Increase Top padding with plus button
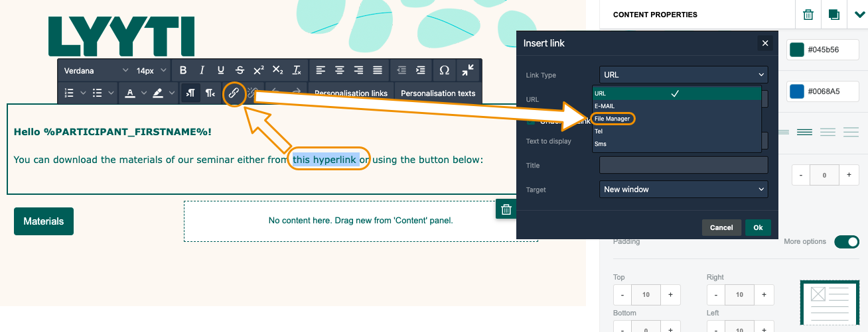The image size is (868, 332). pos(670,294)
